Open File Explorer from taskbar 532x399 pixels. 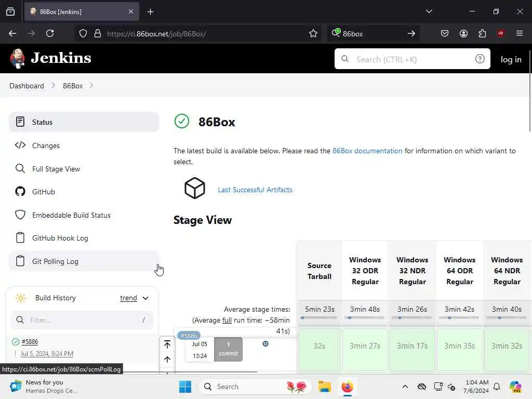coord(324,387)
